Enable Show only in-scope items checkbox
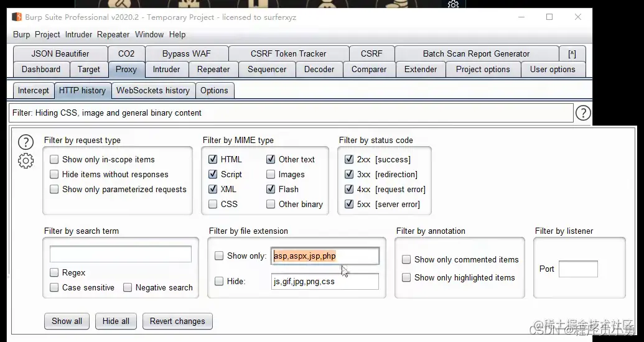 [x=54, y=159]
